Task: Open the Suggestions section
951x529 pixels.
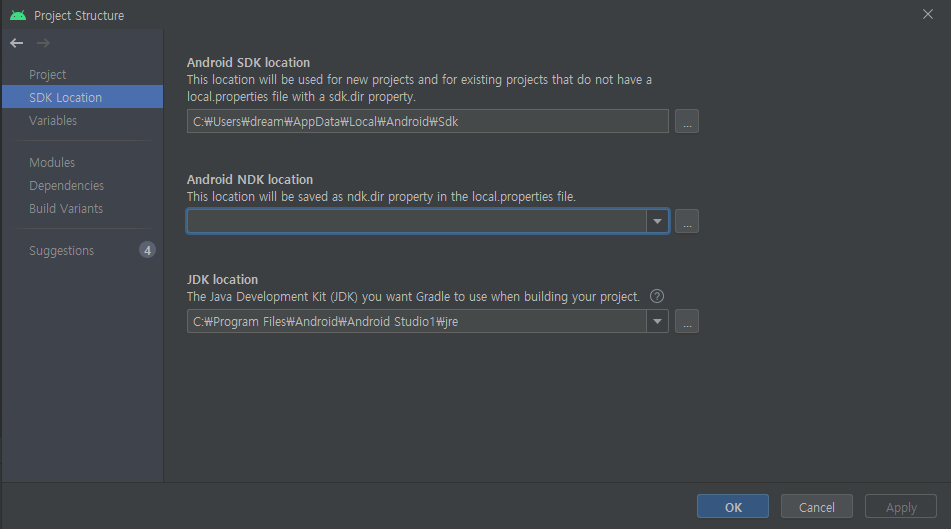Action: pyautogui.click(x=61, y=251)
